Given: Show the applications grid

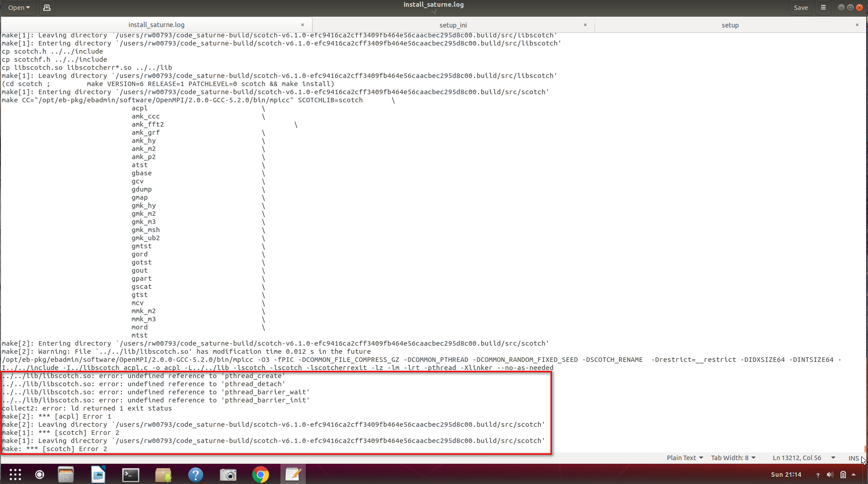Looking at the screenshot, I should coord(15,475).
